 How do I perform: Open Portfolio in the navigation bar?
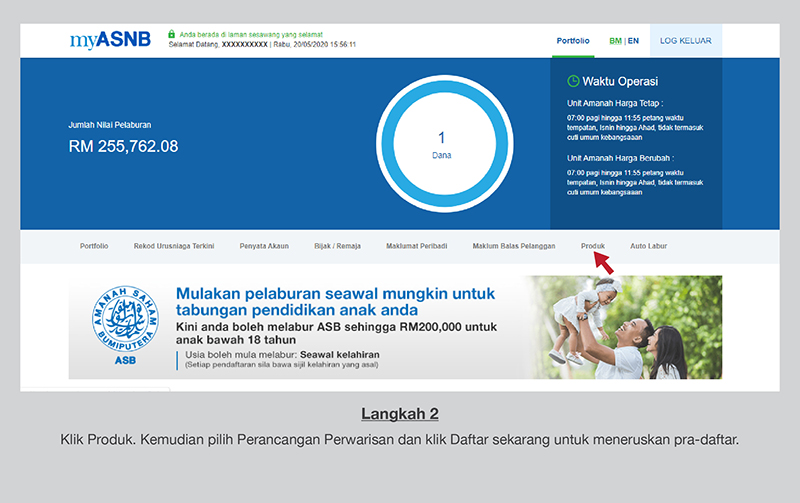tap(94, 246)
